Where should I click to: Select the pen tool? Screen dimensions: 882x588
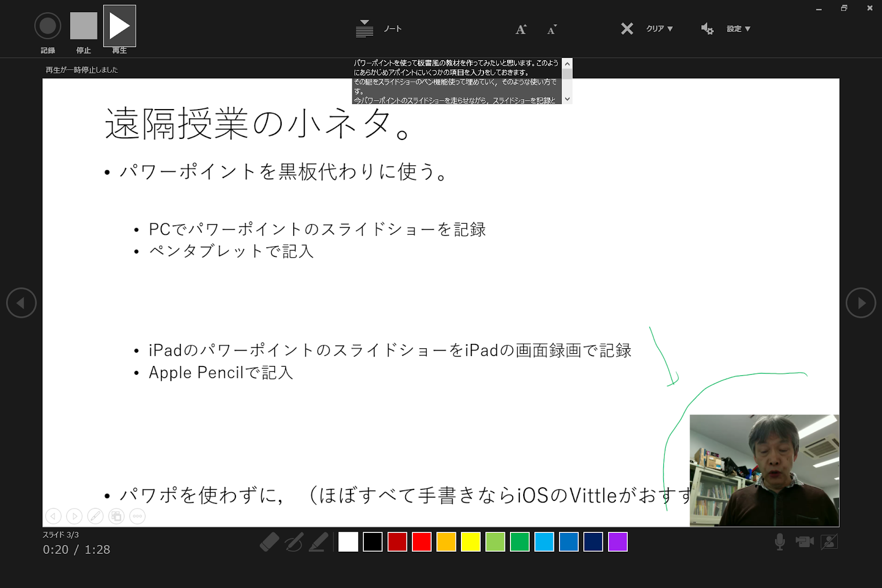tap(294, 542)
